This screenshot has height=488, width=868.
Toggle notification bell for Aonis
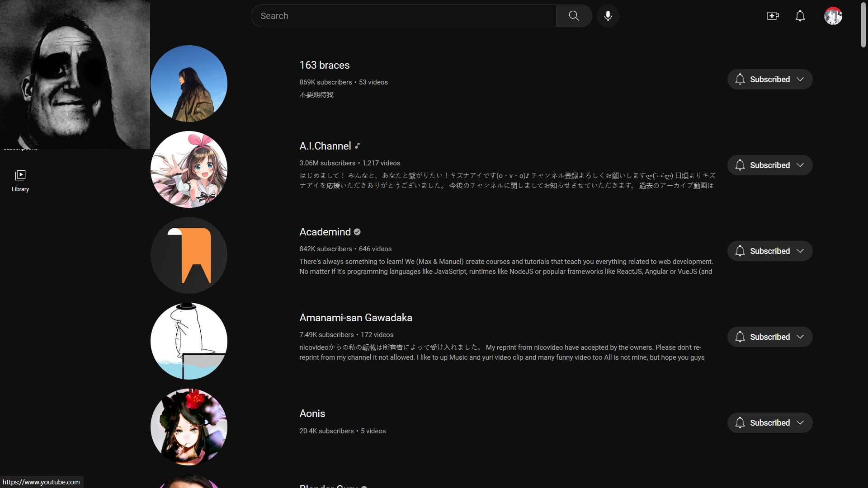coord(740,422)
